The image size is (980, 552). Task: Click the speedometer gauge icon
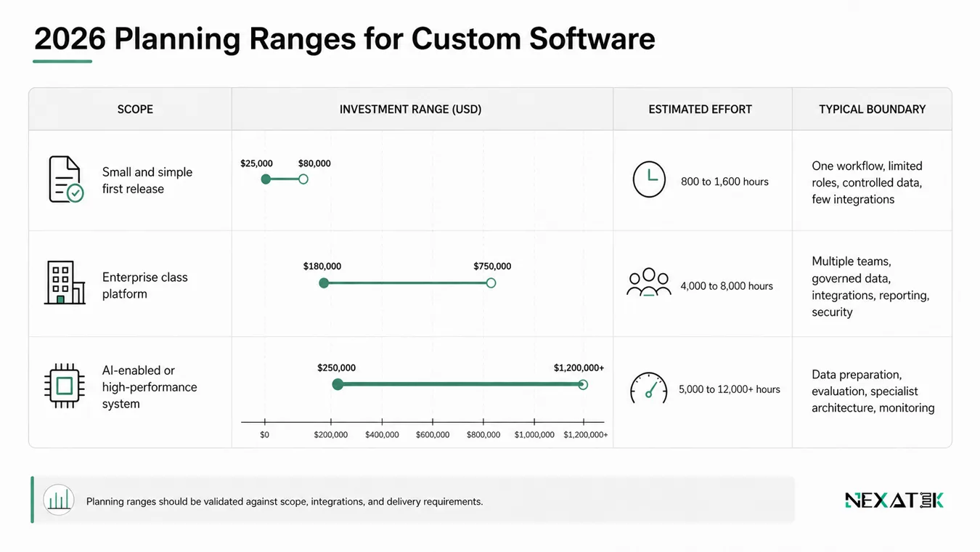point(648,388)
